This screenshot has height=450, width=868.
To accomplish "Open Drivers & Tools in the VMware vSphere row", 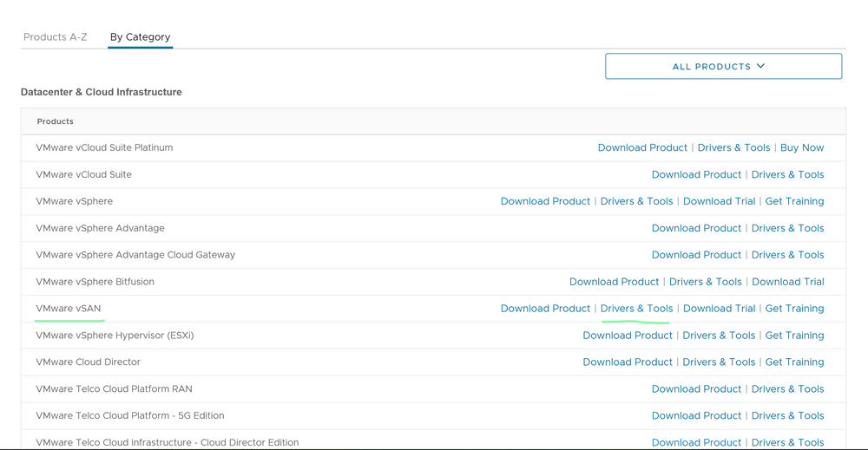I will click(636, 201).
